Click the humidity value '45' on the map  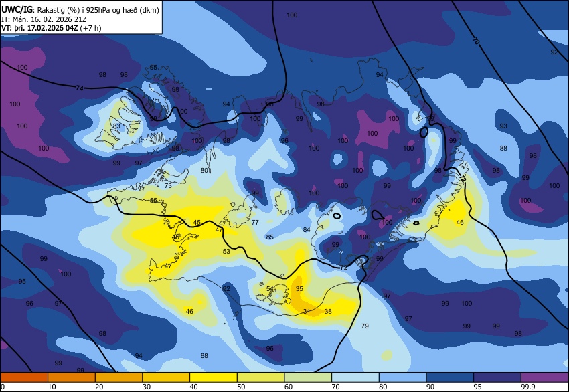[197, 222]
